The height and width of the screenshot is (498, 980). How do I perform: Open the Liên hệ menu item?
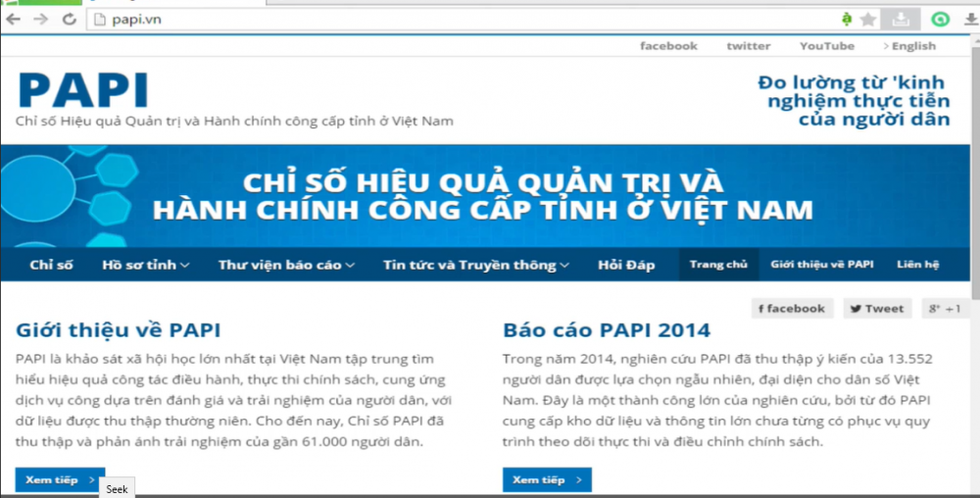tap(917, 265)
